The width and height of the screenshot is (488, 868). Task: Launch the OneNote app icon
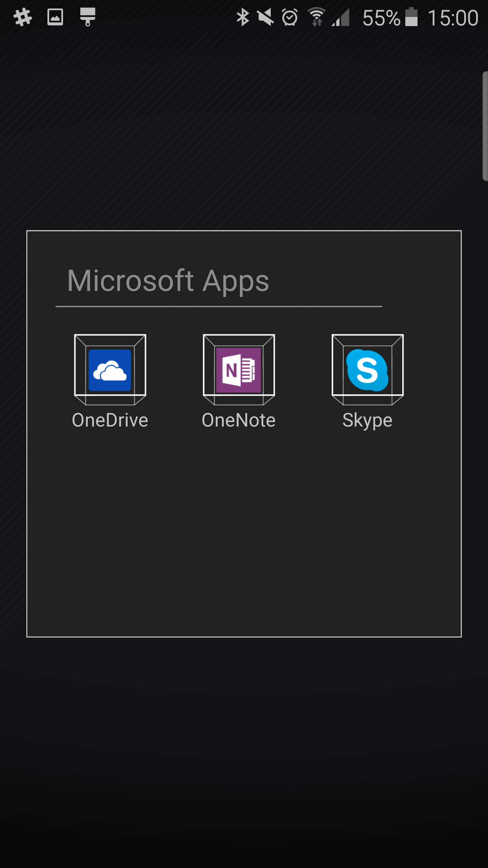[239, 370]
